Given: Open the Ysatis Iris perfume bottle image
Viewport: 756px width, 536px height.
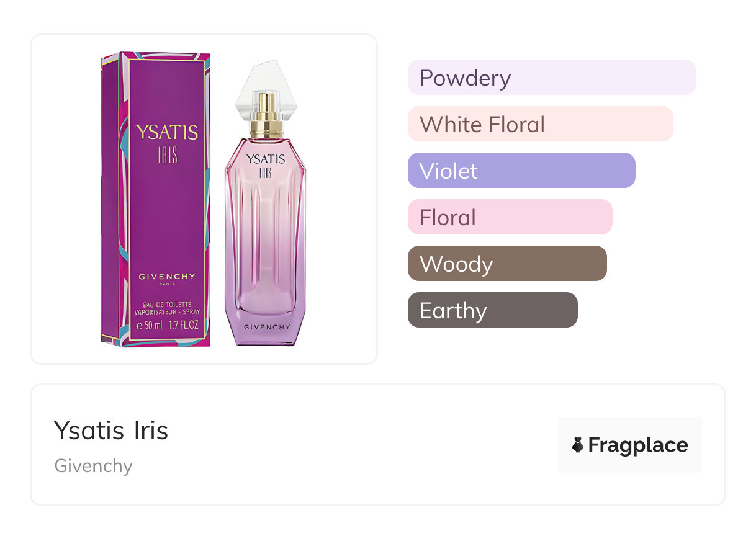Looking at the screenshot, I should (x=265, y=203).
